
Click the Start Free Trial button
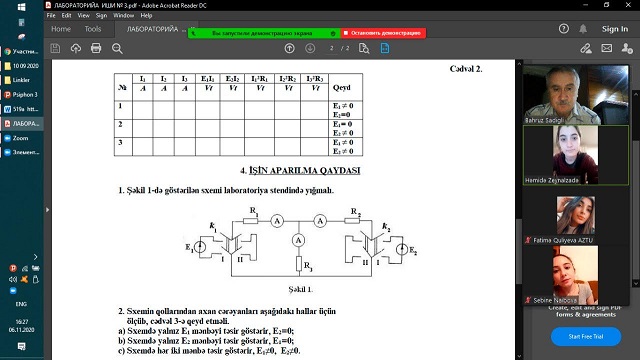point(586,336)
